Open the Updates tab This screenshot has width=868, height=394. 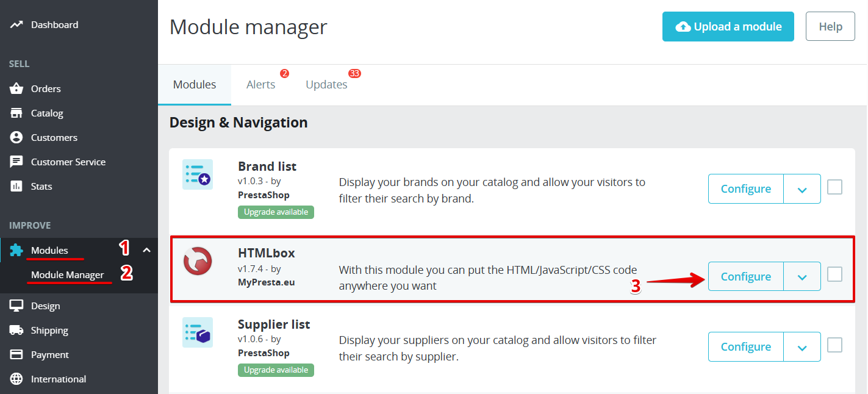326,85
